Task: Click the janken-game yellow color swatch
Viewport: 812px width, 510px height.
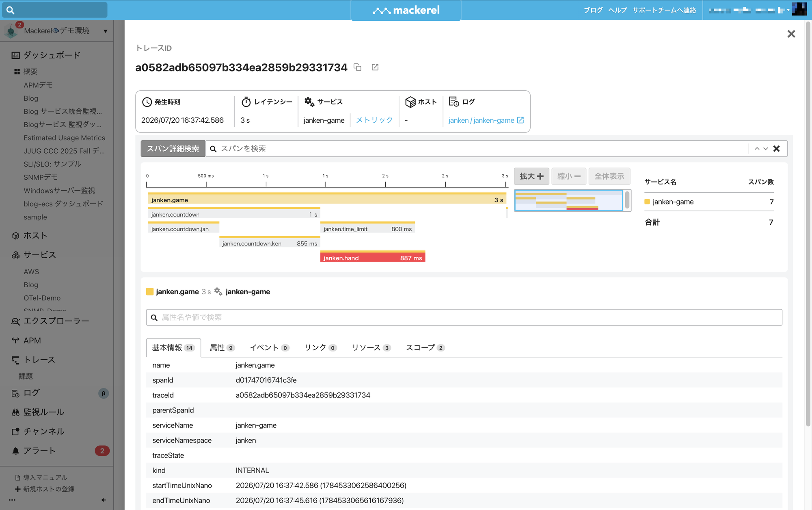Action: [647, 202]
